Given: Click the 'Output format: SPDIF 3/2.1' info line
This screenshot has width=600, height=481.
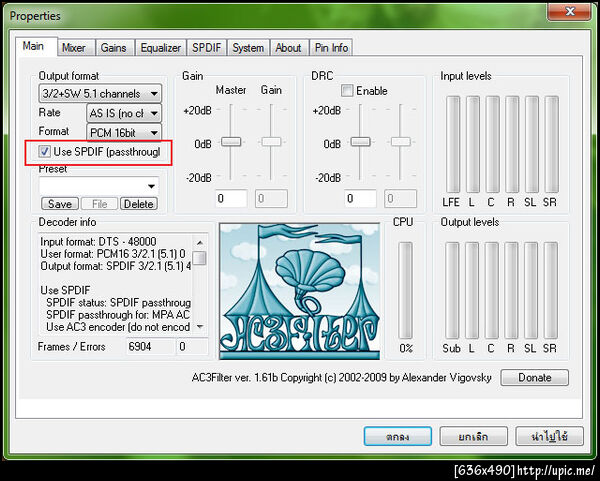Looking at the screenshot, I should [x=116, y=266].
